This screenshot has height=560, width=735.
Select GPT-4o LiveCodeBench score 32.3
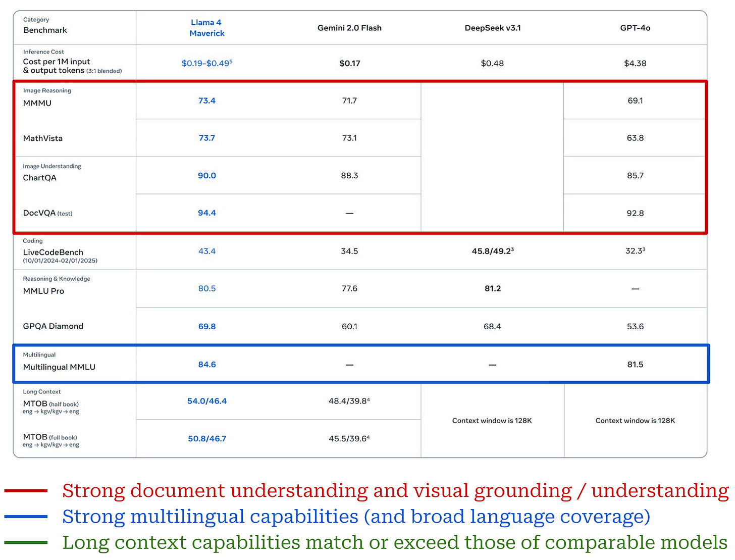pyautogui.click(x=635, y=250)
